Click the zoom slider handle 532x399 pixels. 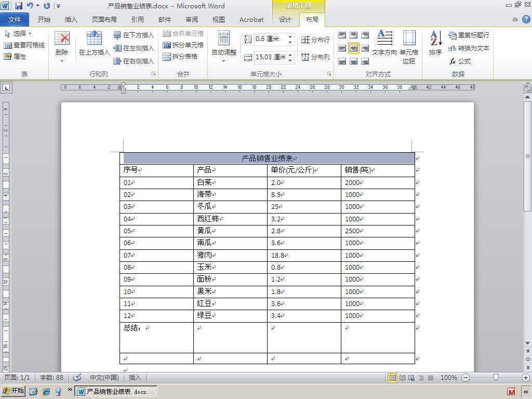point(496,377)
